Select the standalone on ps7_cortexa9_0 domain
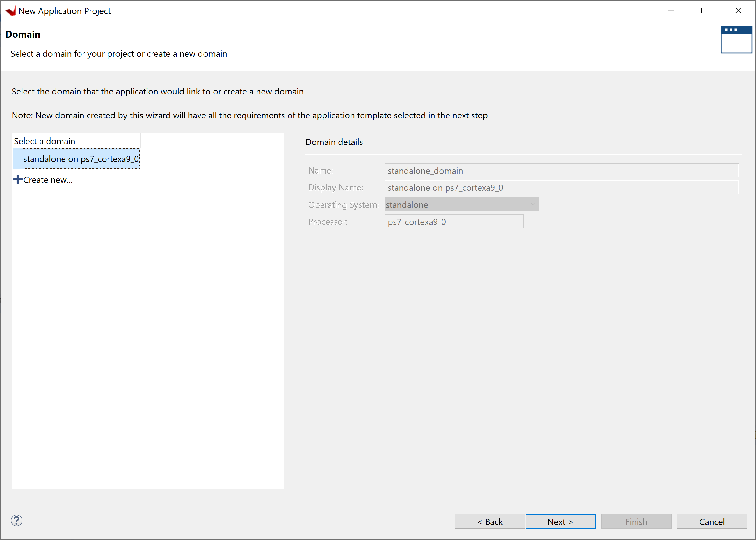Viewport: 756px width, 540px height. 81,159
